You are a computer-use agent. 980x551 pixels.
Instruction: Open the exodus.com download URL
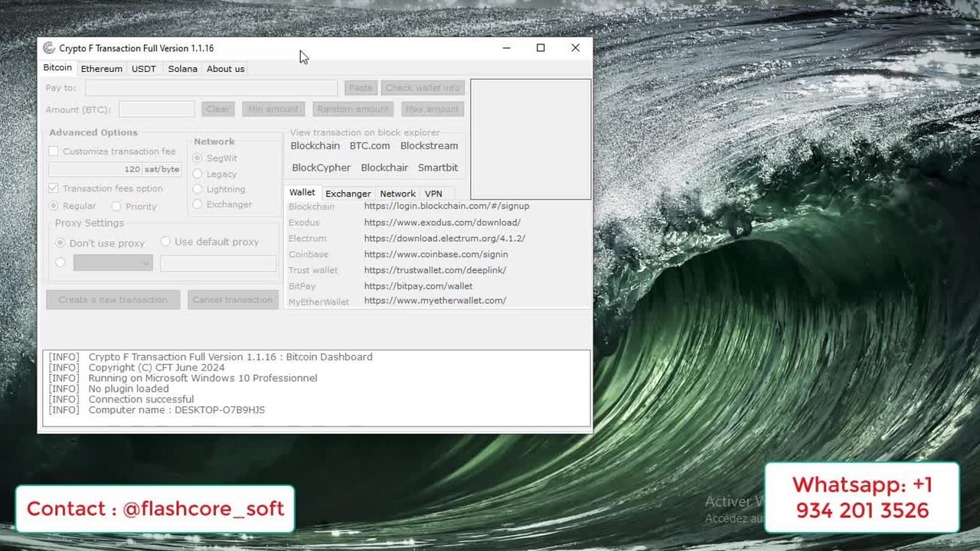443,223
